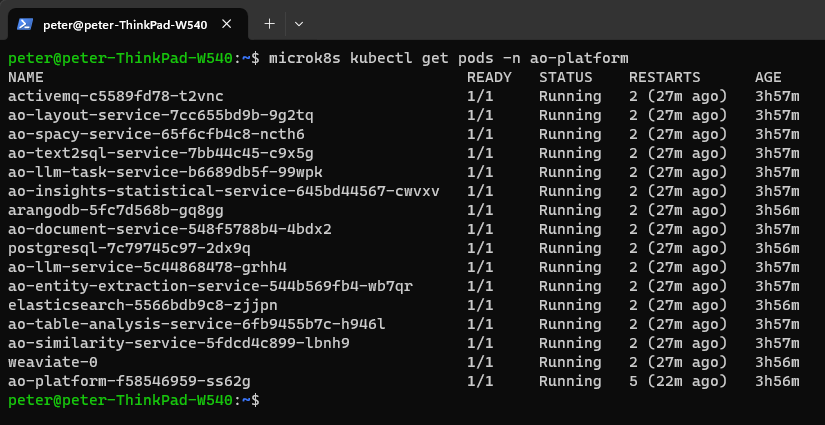Click the activemq-c5589fd78-t2vnc pod name
This screenshot has height=425, width=825.
click(115, 96)
